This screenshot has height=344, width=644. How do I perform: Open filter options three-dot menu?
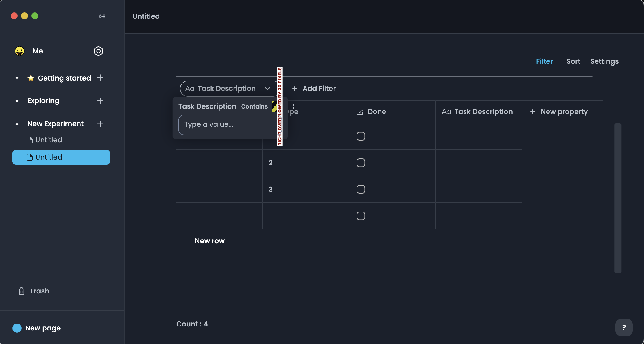[293, 106]
